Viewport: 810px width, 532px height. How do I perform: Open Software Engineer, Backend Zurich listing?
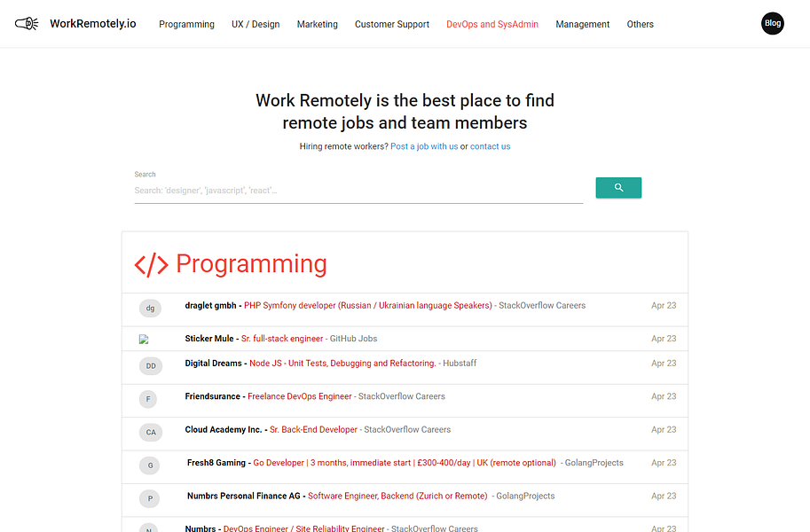pyautogui.click(x=397, y=496)
